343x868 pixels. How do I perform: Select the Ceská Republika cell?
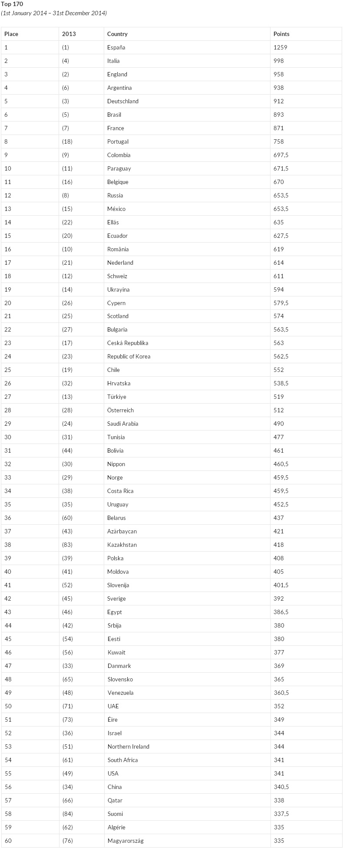coord(128,343)
